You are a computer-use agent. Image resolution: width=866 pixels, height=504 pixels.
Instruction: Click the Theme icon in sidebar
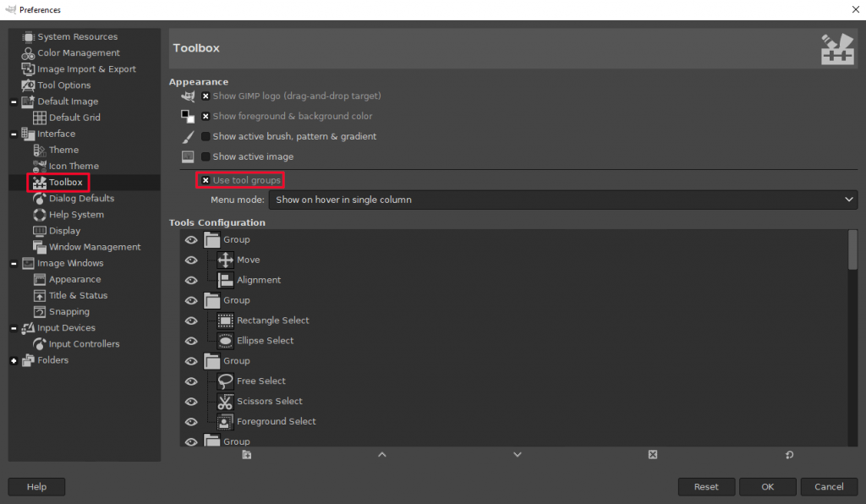pyautogui.click(x=40, y=151)
